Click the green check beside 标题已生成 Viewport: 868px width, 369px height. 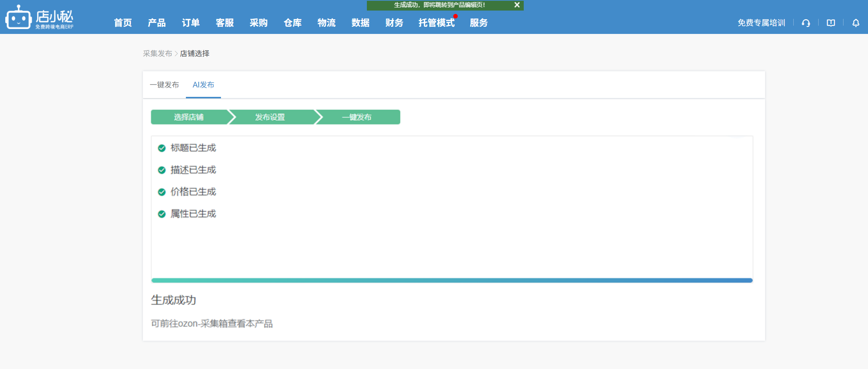pyautogui.click(x=162, y=148)
